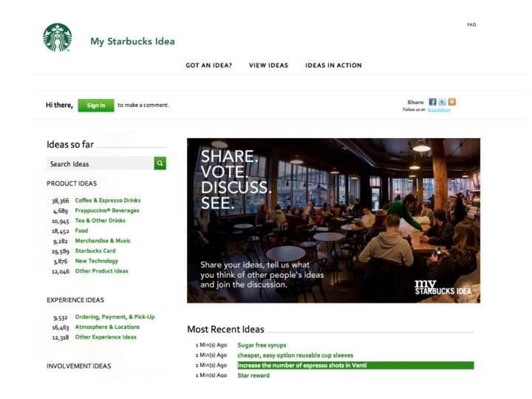The height and width of the screenshot is (399, 532).
Task: Open the View Ideas menu
Action: pos(268,65)
